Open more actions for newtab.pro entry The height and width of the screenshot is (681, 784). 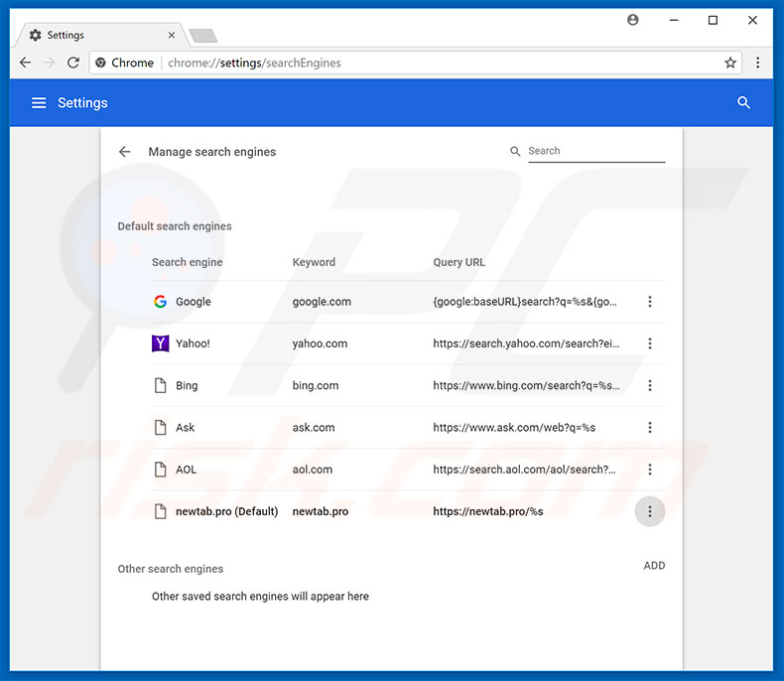point(650,511)
